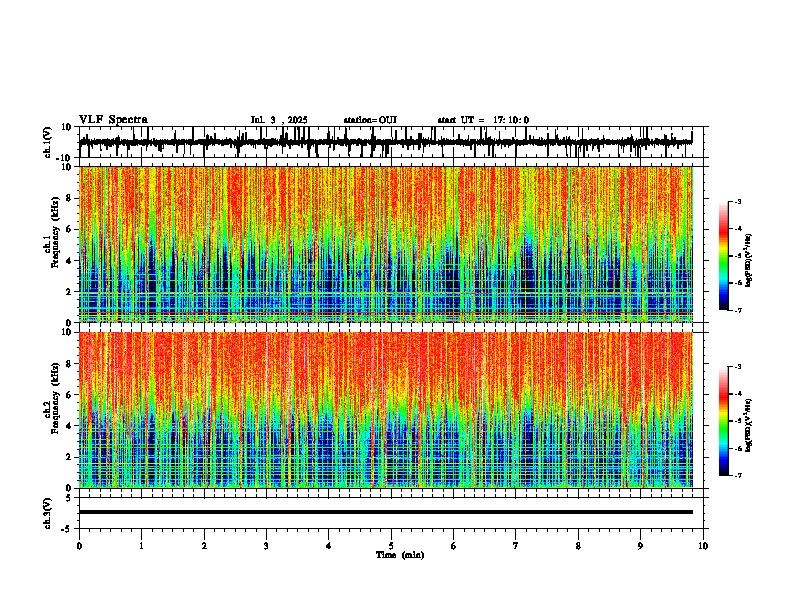Click time axis tick label '8'
The height and width of the screenshot is (612, 792).
pos(578,546)
